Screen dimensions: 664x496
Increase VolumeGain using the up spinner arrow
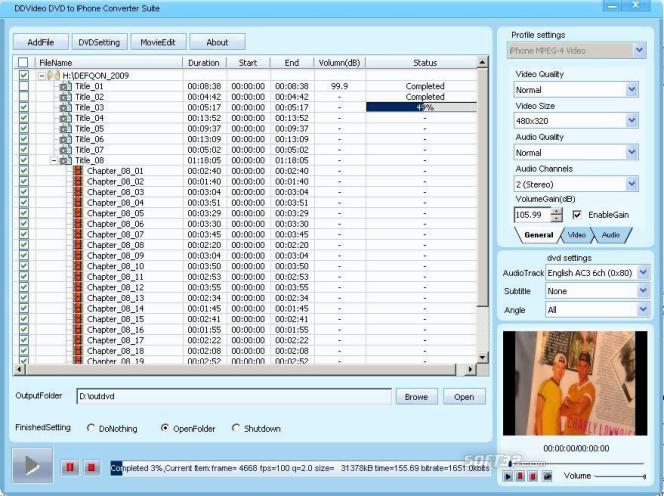point(557,211)
